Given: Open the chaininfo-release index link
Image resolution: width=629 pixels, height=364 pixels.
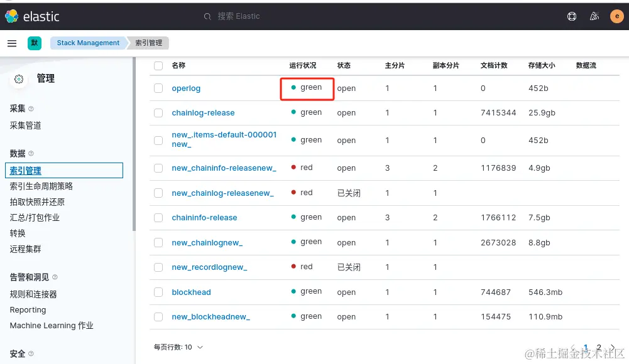Looking at the screenshot, I should click(x=205, y=217).
